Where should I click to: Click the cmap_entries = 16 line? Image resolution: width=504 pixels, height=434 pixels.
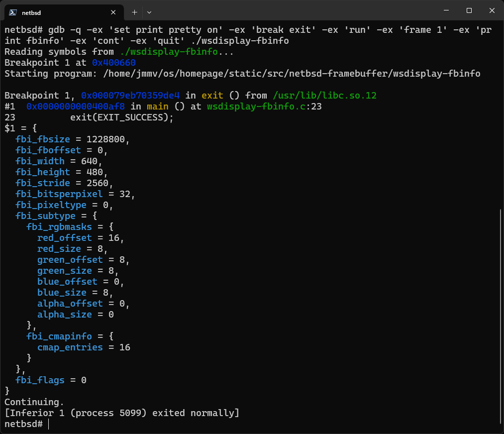(84, 347)
